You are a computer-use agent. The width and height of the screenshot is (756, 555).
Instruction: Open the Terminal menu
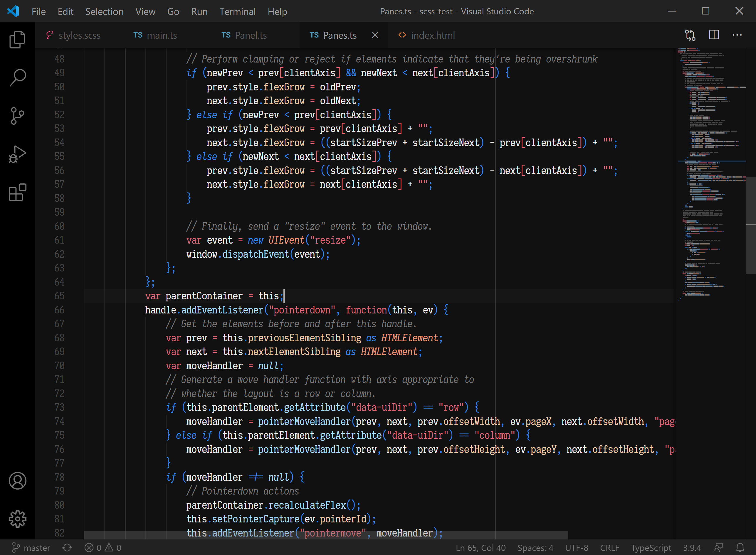coord(237,11)
